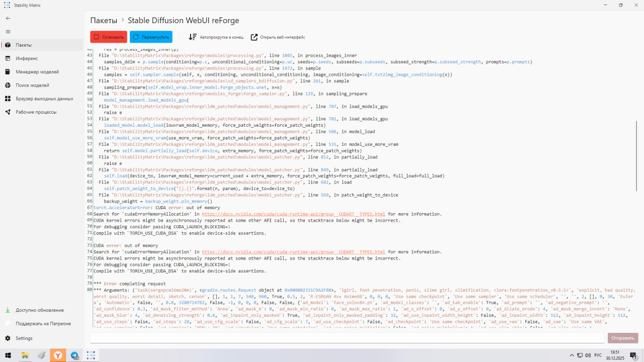Open Браузер выходных данных
The image size is (644, 362).
[41, 99]
